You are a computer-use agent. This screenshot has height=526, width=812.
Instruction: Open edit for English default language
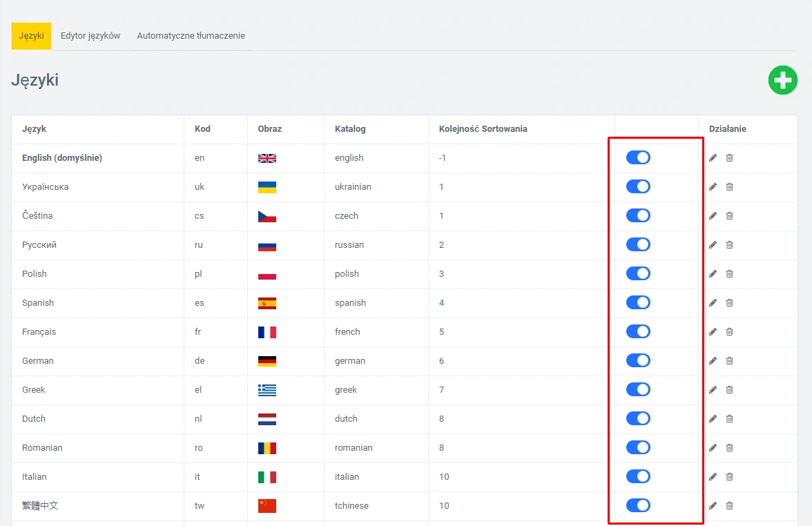(x=713, y=158)
